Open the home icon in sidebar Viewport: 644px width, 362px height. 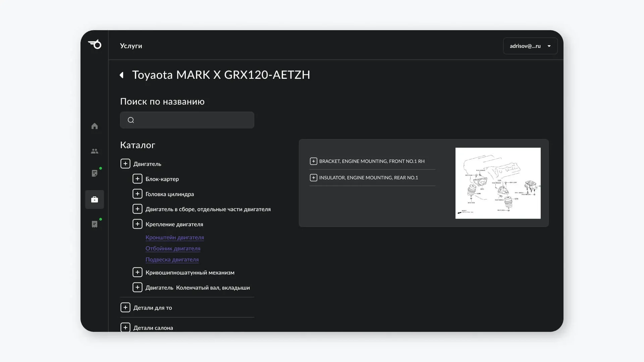click(x=95, y=126)
